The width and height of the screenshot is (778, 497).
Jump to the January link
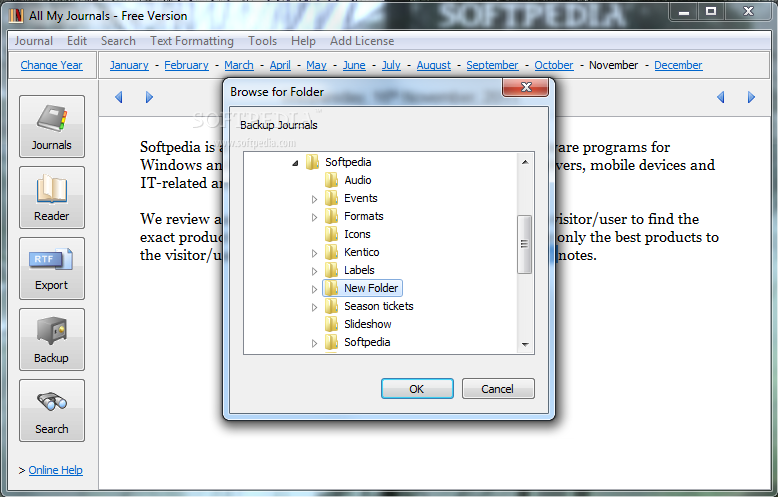(x=129, y=65)
